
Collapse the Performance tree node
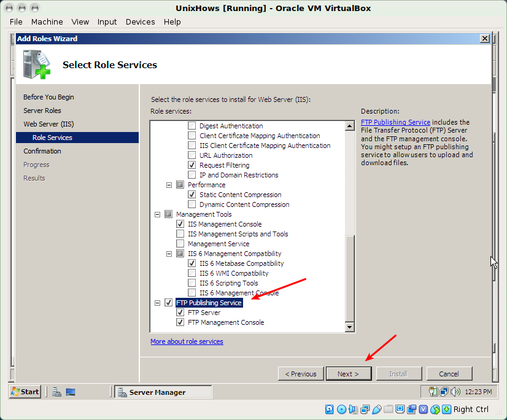169,185
